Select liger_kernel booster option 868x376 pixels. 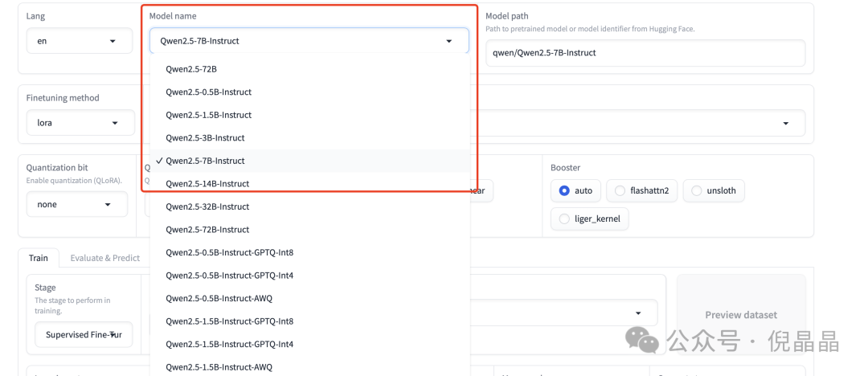[590, 219]
